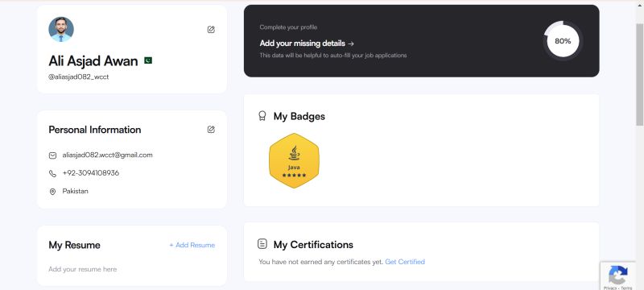Click the Pakistan flag beside the name
644x290 pixels.
click(148, 60)
